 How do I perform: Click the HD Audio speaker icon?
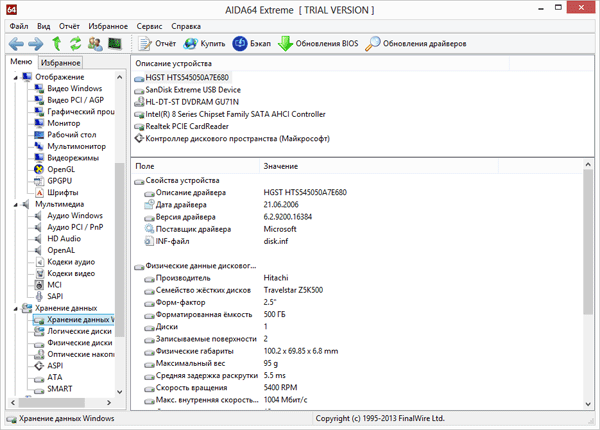coord(39,239)
